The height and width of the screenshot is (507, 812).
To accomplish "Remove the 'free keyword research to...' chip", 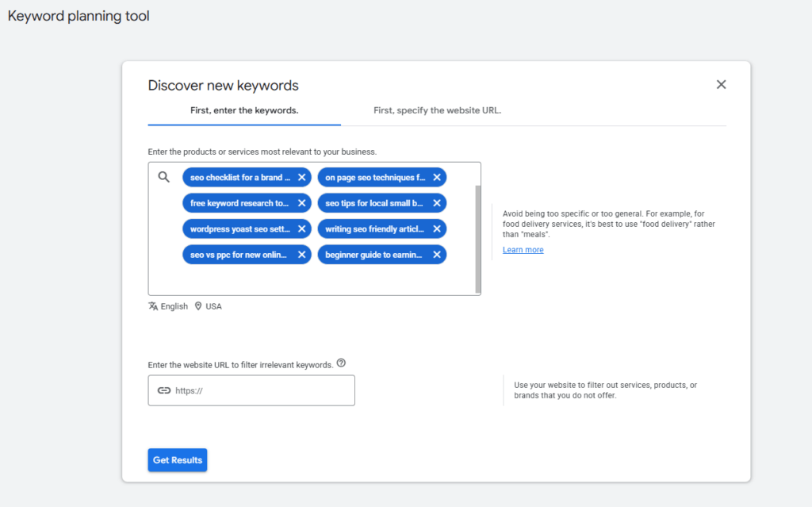I will pos(301,203).
